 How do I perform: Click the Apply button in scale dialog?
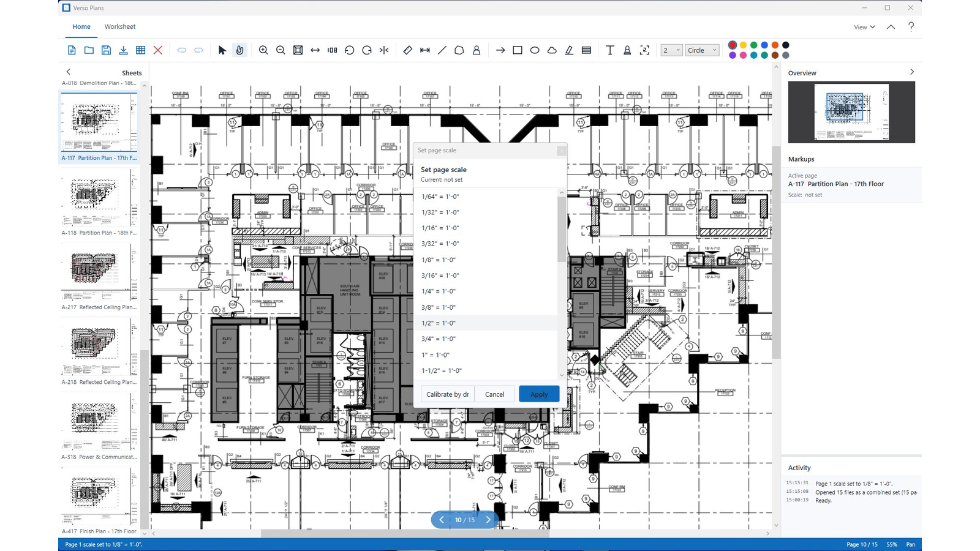coord(539,394)
